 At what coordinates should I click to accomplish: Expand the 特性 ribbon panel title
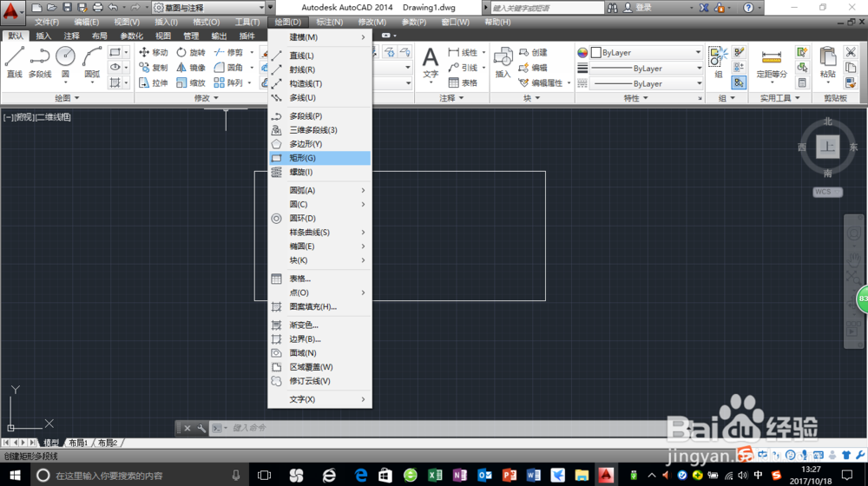pos(635,98)
